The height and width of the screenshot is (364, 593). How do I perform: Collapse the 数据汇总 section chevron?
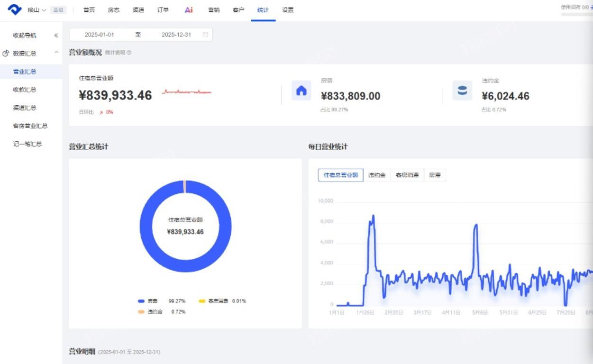point(56,53)
